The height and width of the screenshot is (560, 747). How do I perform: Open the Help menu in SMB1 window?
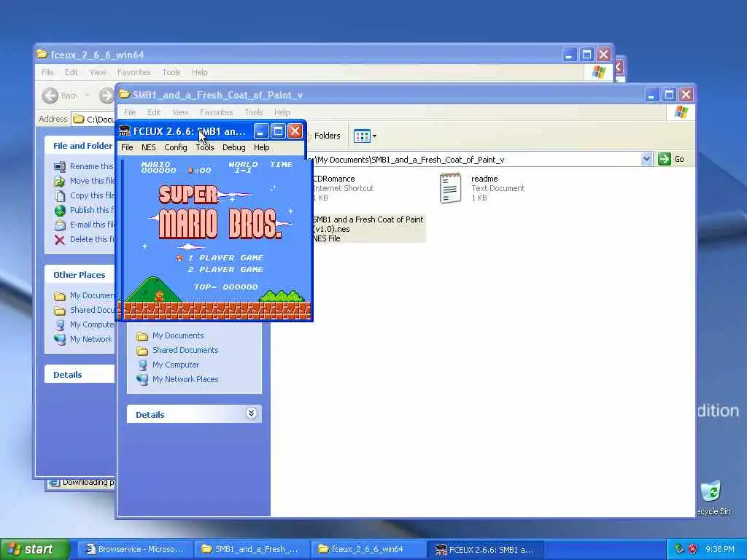282,112
